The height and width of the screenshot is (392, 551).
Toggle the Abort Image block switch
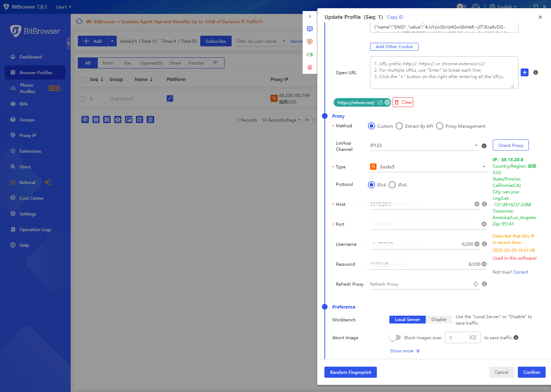point(395,337)
